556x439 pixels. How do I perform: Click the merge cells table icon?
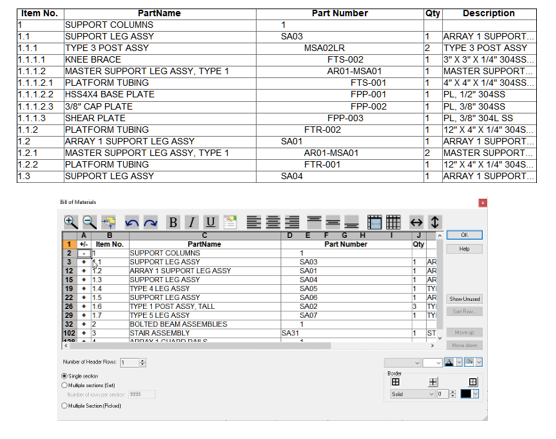(x=374, y=222)
